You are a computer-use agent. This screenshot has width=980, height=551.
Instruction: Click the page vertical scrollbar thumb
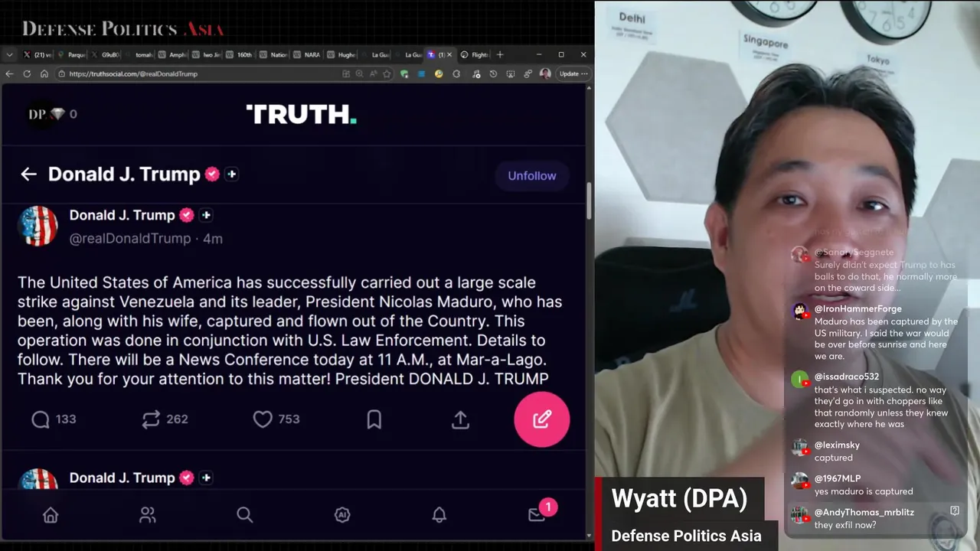[589, 201]
